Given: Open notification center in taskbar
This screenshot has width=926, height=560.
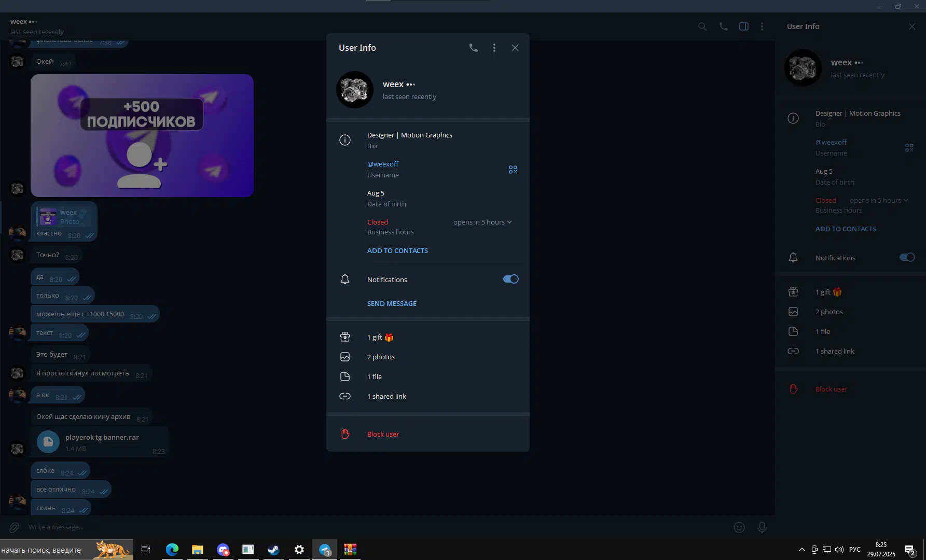Looking at the screenshot, I should click(x=909, y=550).
